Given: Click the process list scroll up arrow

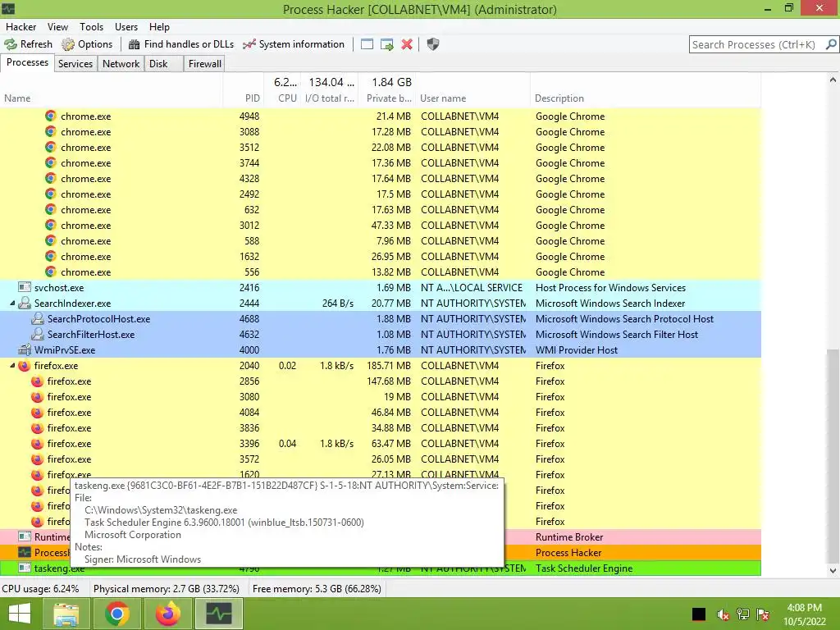Looking at the screenshot, I should pos(833,80).
